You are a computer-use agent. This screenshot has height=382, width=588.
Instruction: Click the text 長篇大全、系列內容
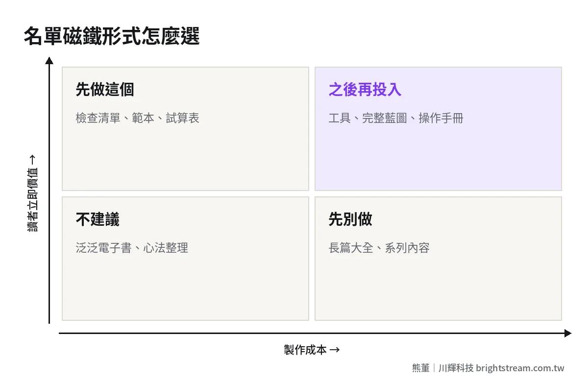click(x=379, y=248)
